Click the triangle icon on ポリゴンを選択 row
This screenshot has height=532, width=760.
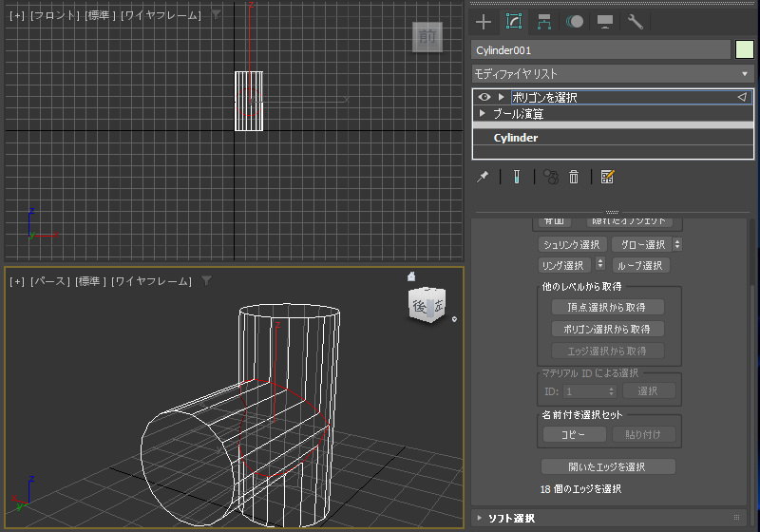[742, 97]
